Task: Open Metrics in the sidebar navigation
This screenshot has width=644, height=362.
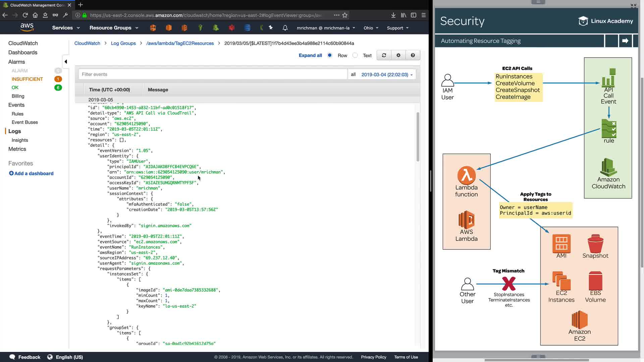Action: click(17, 149)
